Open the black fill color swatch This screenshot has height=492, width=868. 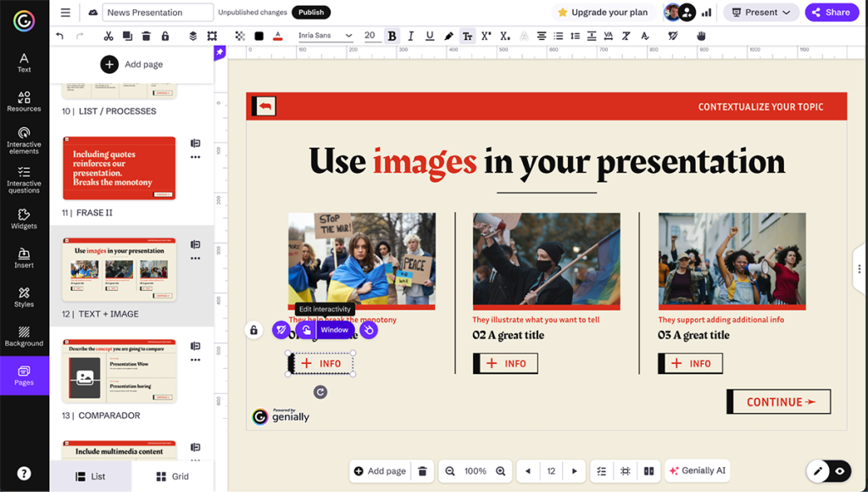pos(259,36)
